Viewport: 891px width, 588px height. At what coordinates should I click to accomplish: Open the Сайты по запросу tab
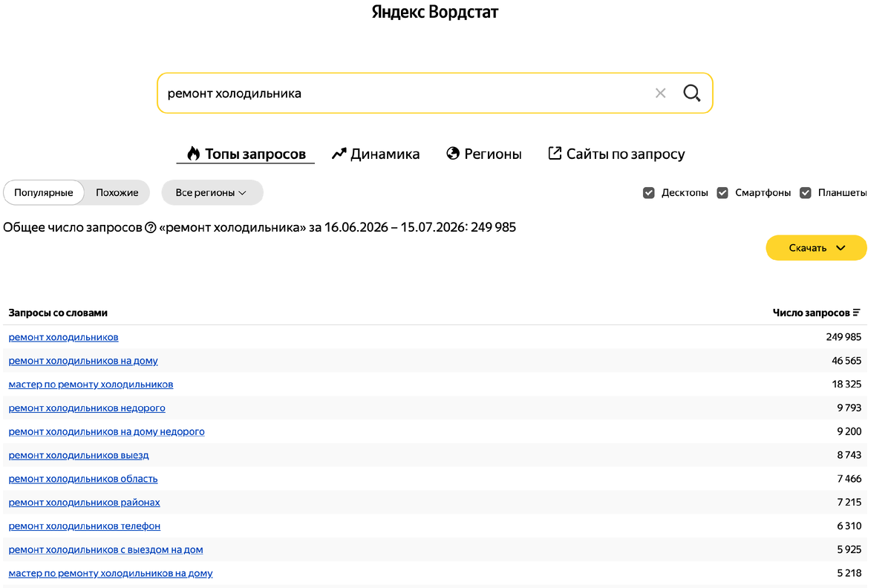[616, 154]
